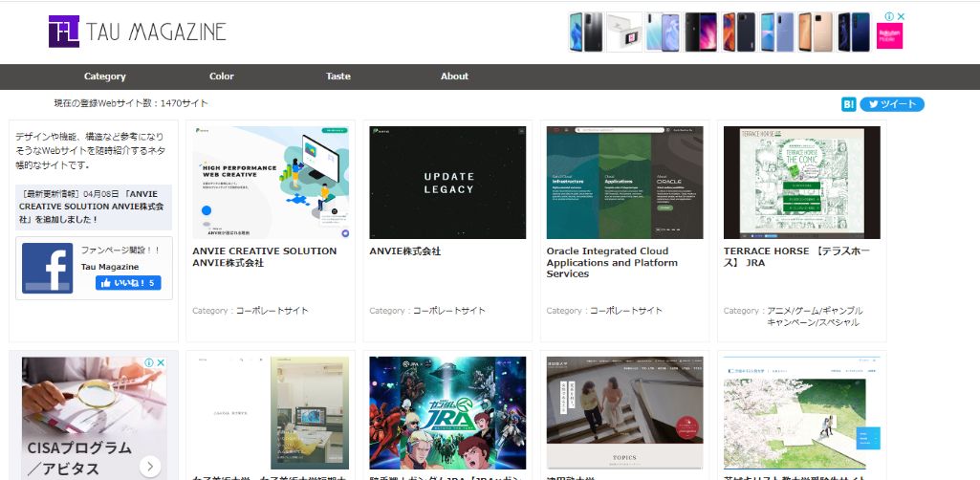Click the Rakuten Mobile logo in banner
The image size is (980, 480).
click(x=889, y=36)
